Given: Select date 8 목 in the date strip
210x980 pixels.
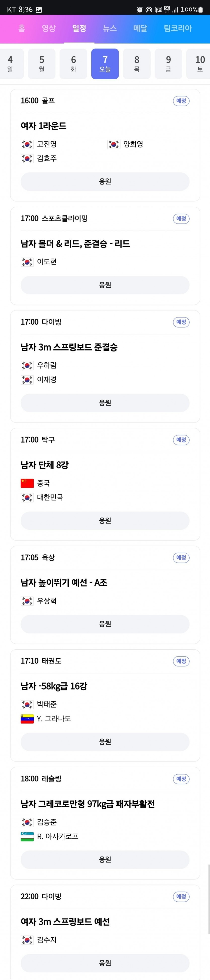Looking at the screenshot, I should coord(137,64).
